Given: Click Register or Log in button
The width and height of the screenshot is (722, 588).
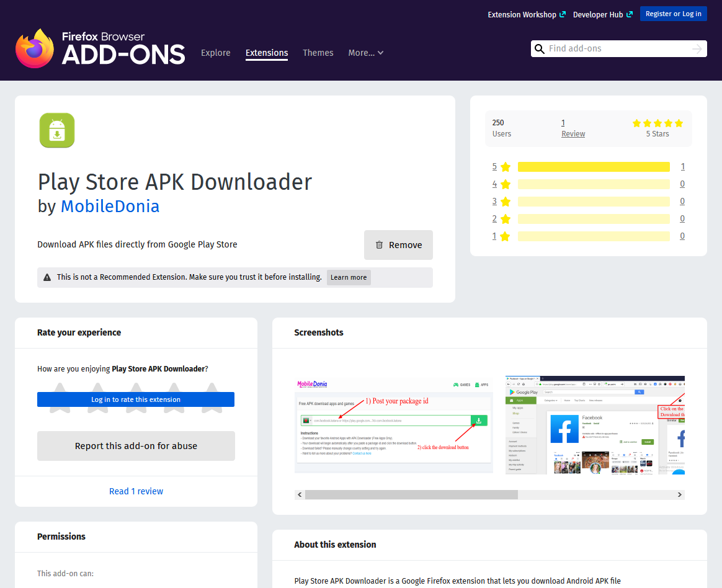Looking at the screenshot, I should (673, 14).
